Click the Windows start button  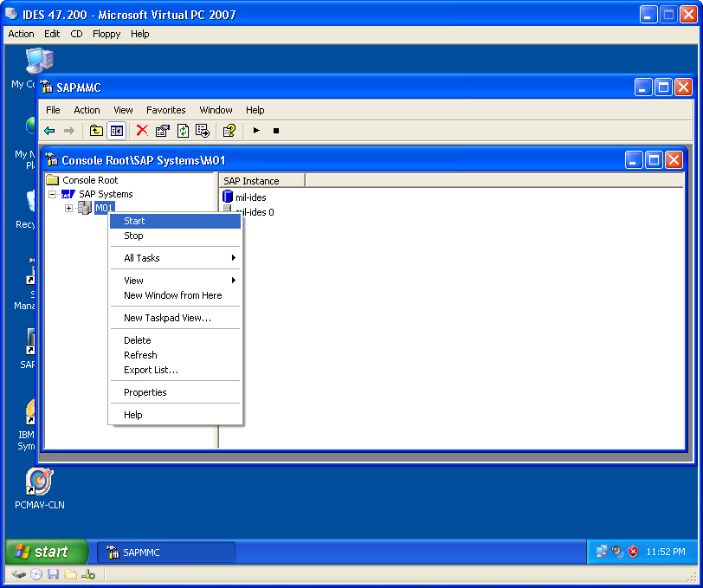[x=47, y=552]
